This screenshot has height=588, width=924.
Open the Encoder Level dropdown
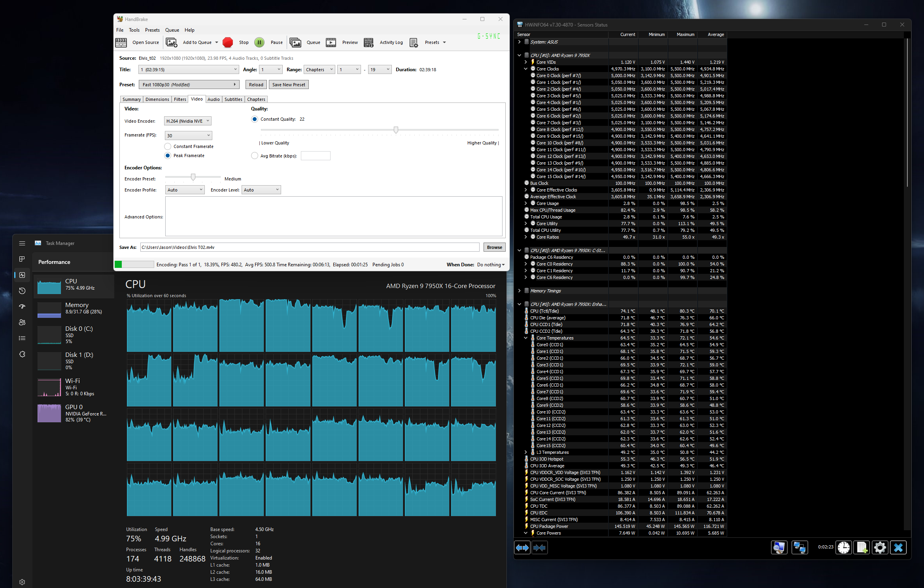pos(261,190)
